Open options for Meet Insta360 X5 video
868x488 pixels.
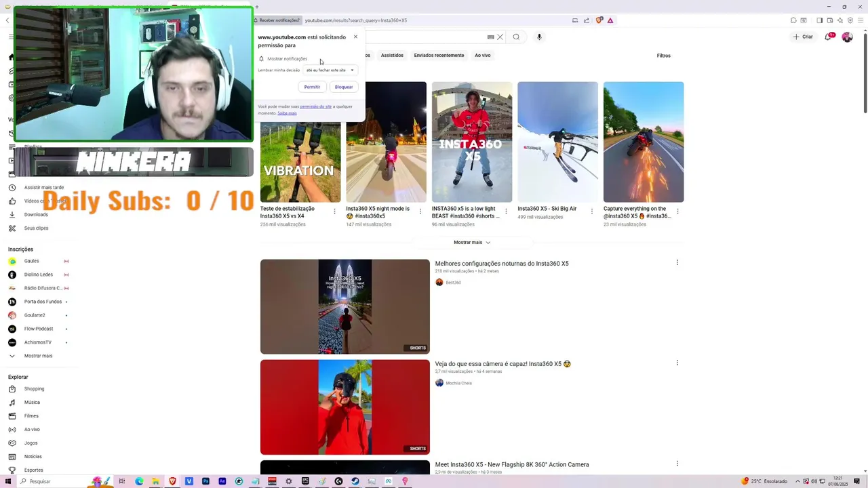tap(677, 464)
